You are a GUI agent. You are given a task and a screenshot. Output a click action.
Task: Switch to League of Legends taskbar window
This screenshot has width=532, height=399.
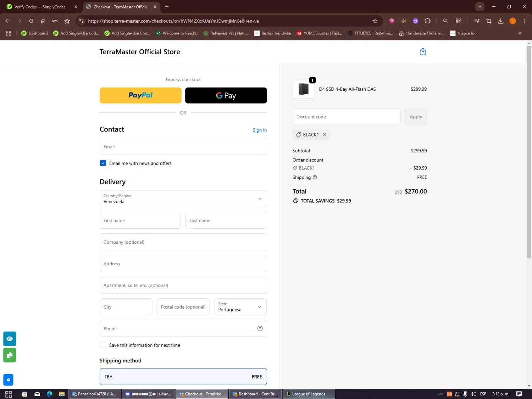pyautogui.click(x=309, y=394)
